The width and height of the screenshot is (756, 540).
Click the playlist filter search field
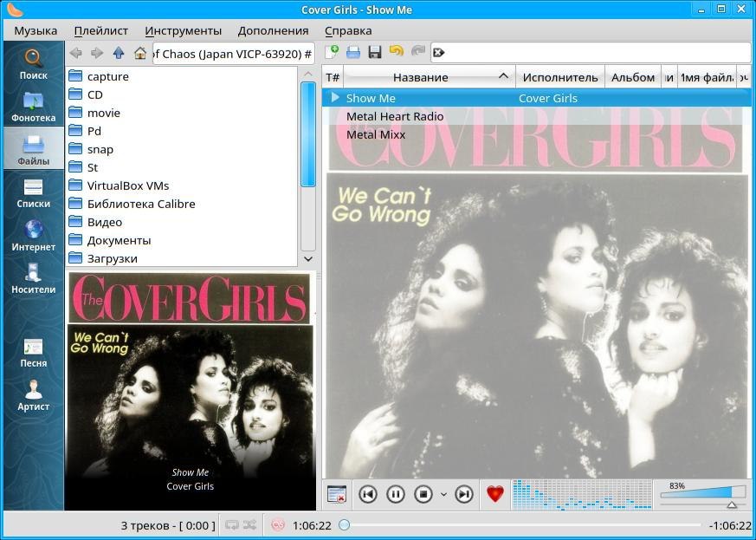591,53
